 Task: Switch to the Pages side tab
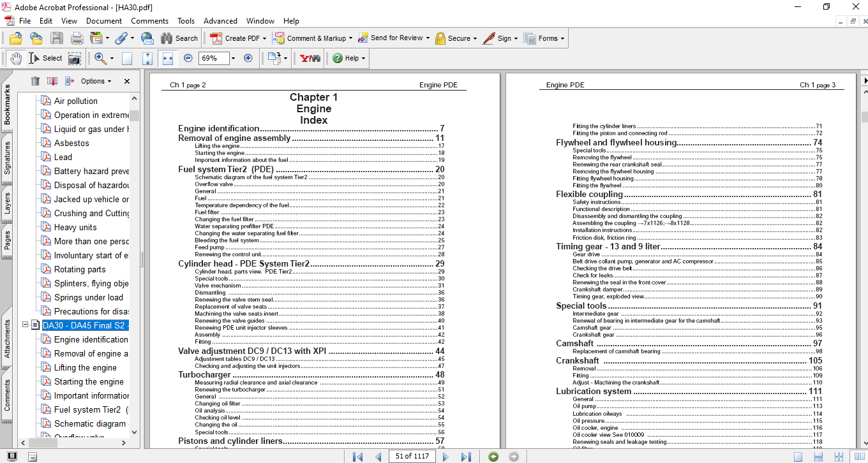tap(8, 240)
